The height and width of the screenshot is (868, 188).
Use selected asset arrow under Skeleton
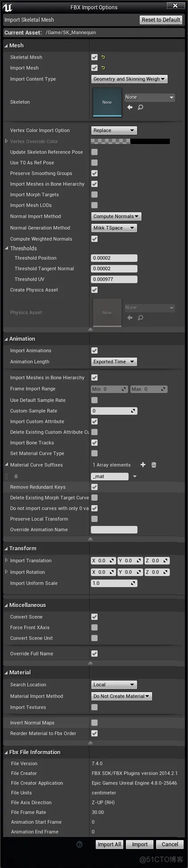click(130, 107)
